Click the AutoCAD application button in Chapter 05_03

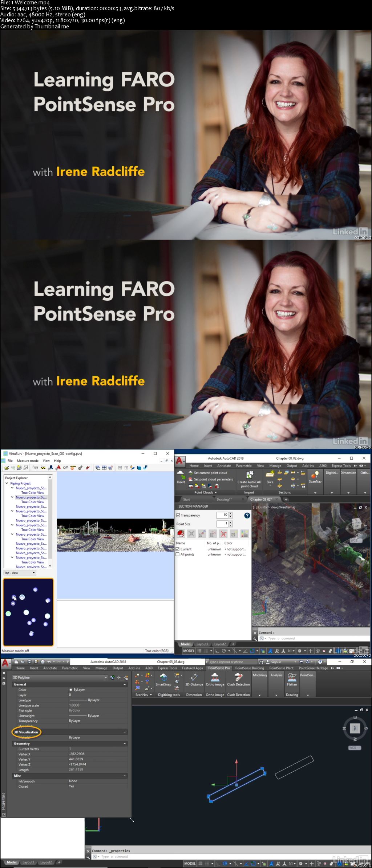coord(5,663)
